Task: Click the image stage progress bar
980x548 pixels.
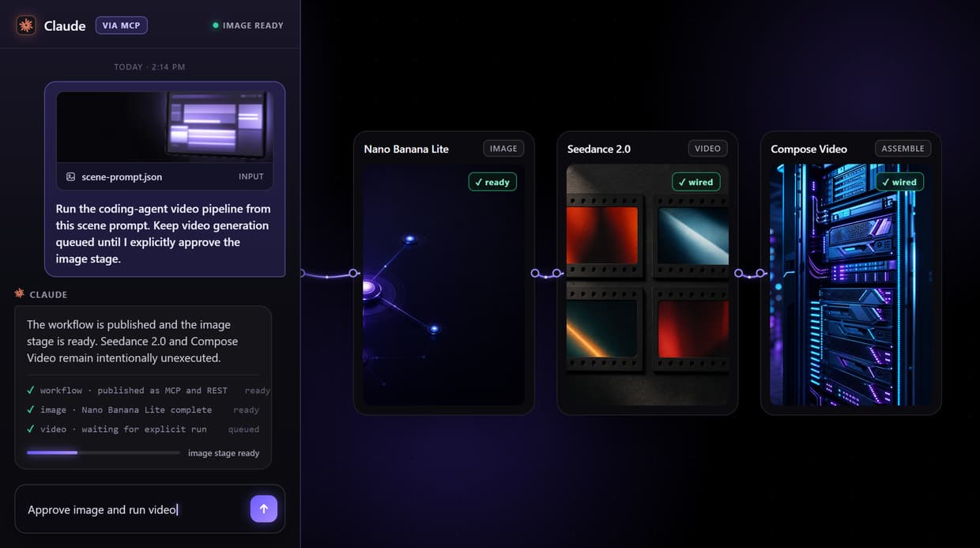Action: [104, 452]
